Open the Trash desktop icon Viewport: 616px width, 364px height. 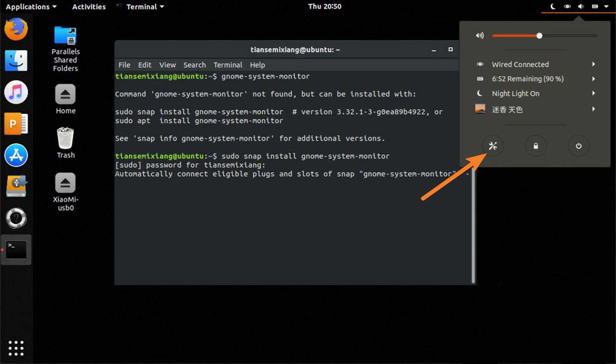coord(65,143)
